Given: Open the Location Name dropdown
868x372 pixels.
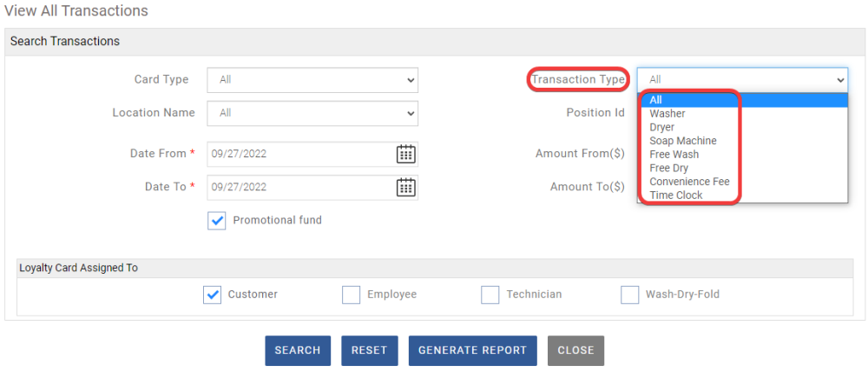Looking at the screenshot, I should 312,113.
